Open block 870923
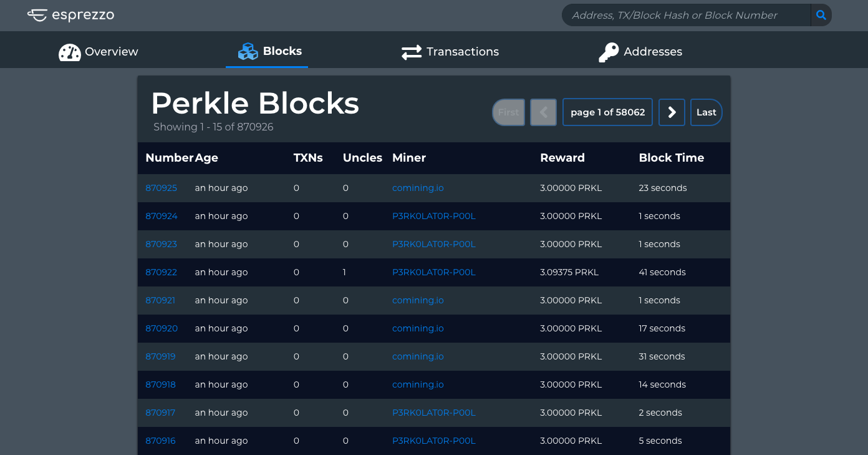This screenshot has height=455, width=868. click(x=161, y=244)
